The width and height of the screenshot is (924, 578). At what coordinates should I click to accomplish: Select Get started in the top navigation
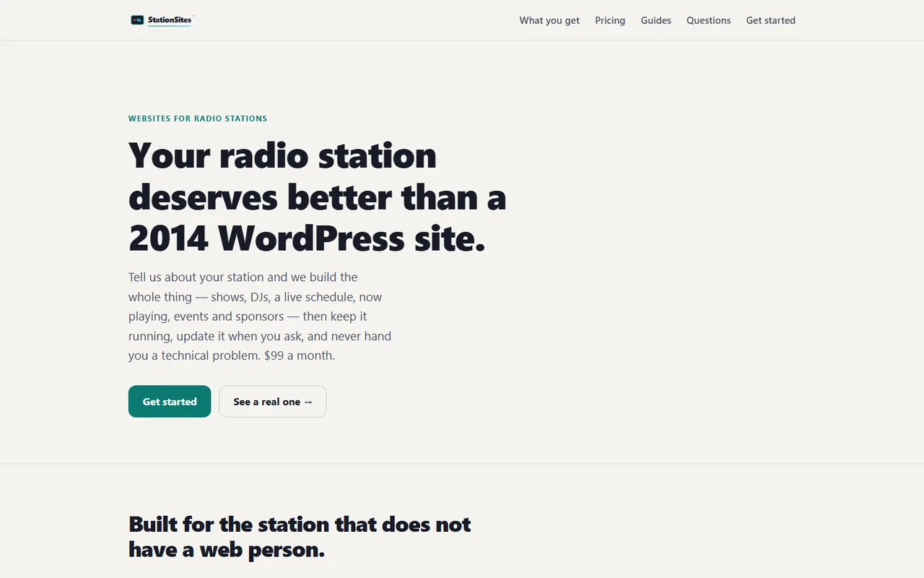771,20
